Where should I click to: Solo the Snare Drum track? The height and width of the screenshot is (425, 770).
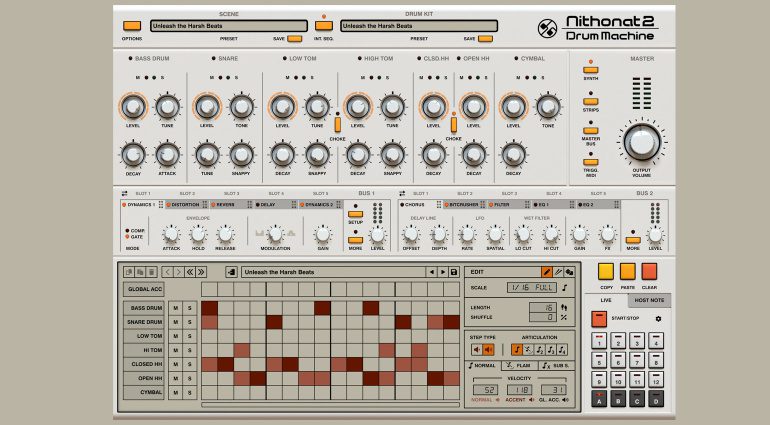(x=188, y=323)
